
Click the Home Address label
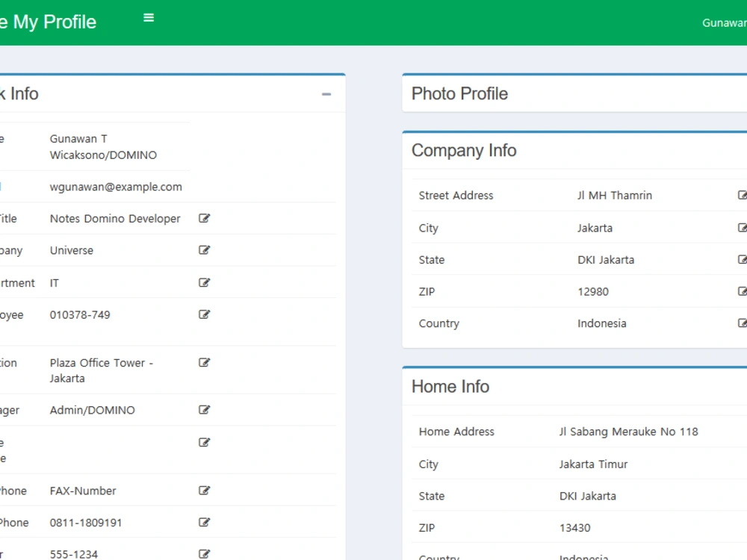tap(456, 432)
